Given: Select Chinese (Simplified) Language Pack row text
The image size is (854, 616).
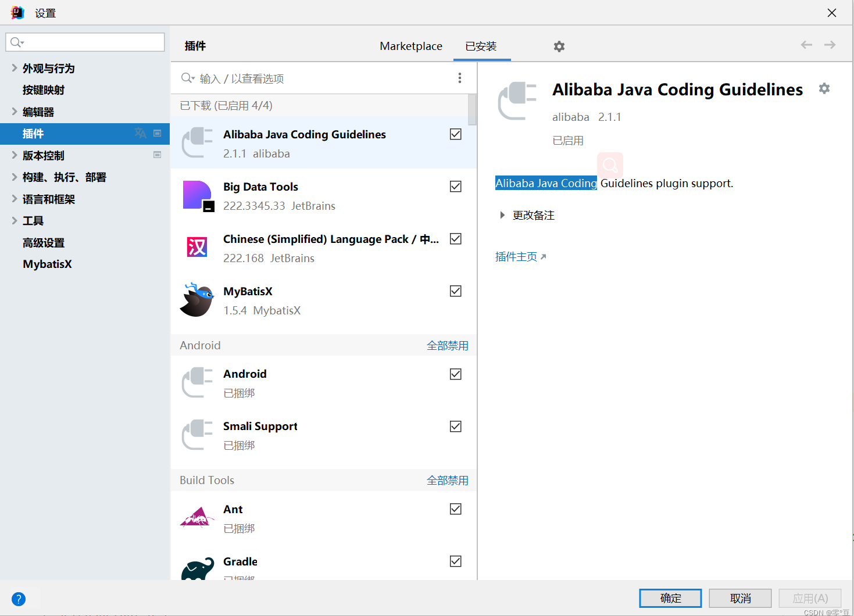Looking at the screenshot, I should [331, 239].
